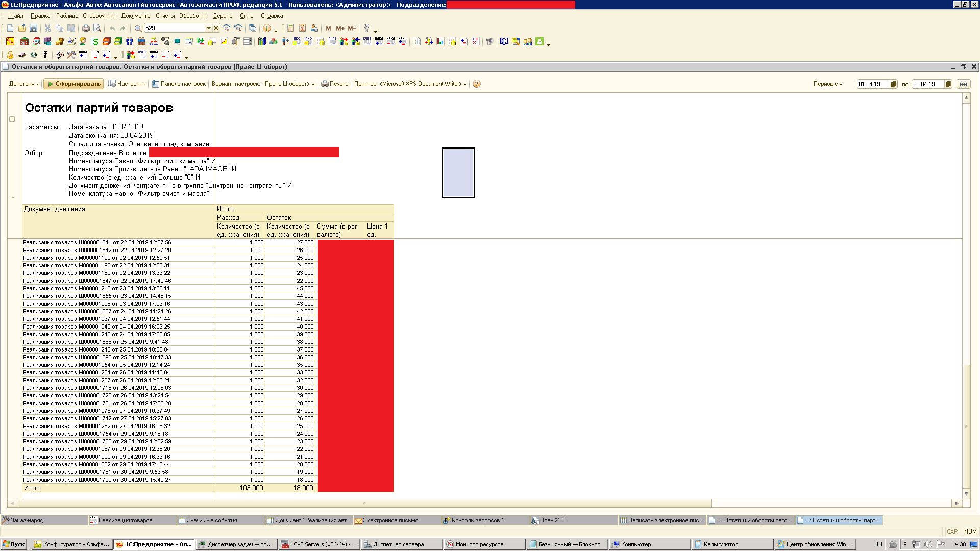980x551 pixels.
Task: Click the round question mark help icon
Action: pos(477,84)
